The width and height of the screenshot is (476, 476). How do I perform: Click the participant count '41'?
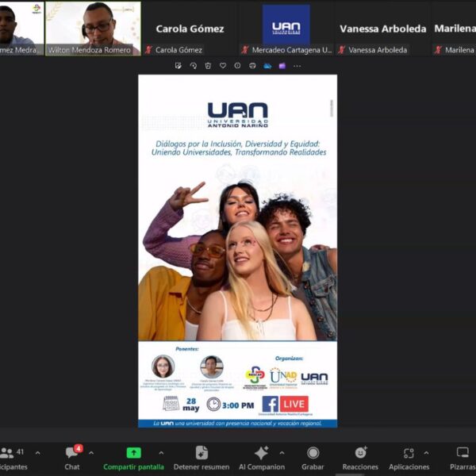tap(20, 452)
